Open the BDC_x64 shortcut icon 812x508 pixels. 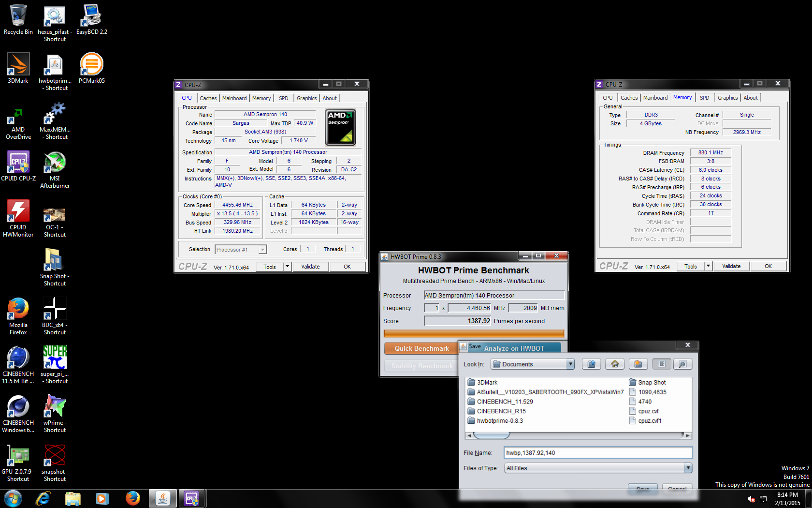(x=55, y=316)
